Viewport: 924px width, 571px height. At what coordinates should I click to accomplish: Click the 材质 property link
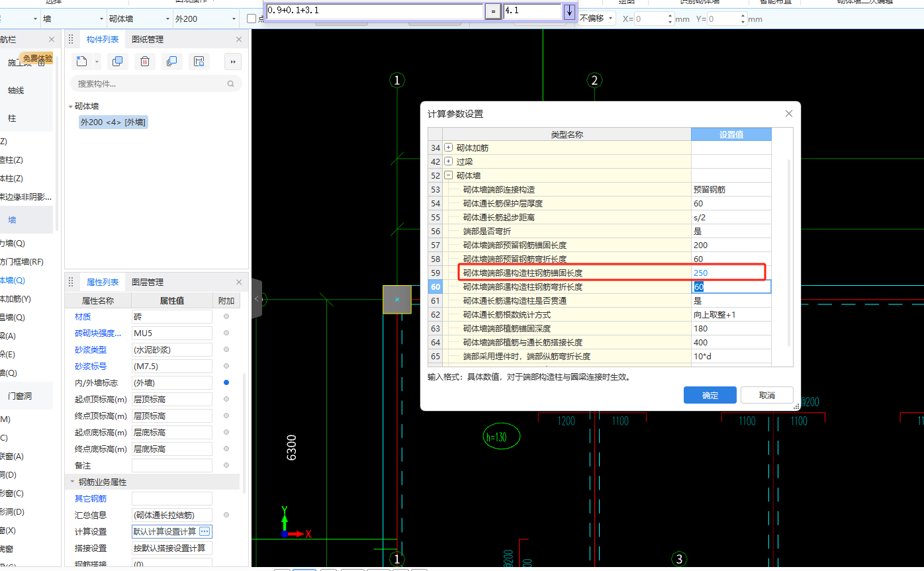coord(83,317)
